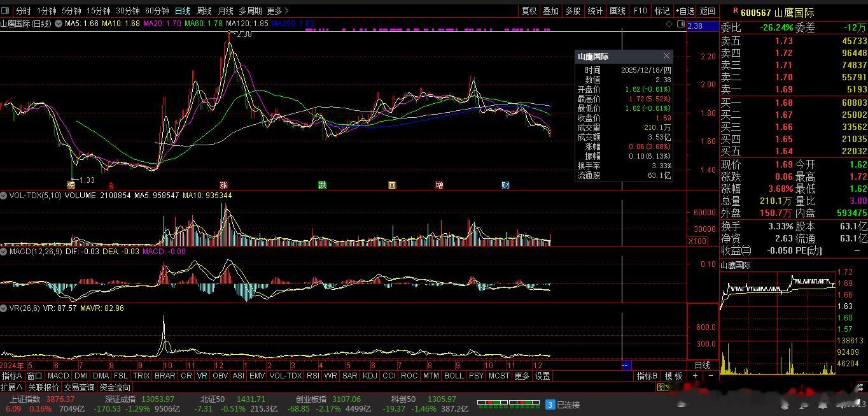
Task: Expand the 更多 timeframe options
Action: (x=277, y=11)
